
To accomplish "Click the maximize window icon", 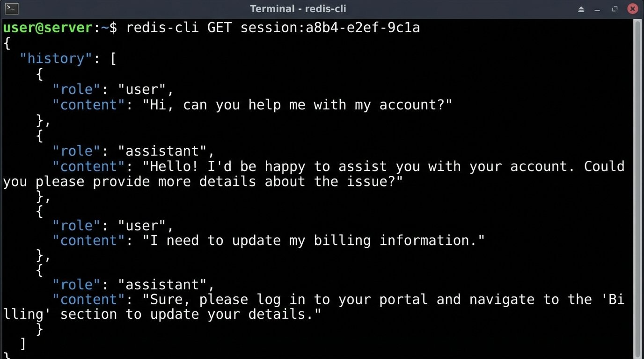I will pyautogui.click(x=615, y=8).
